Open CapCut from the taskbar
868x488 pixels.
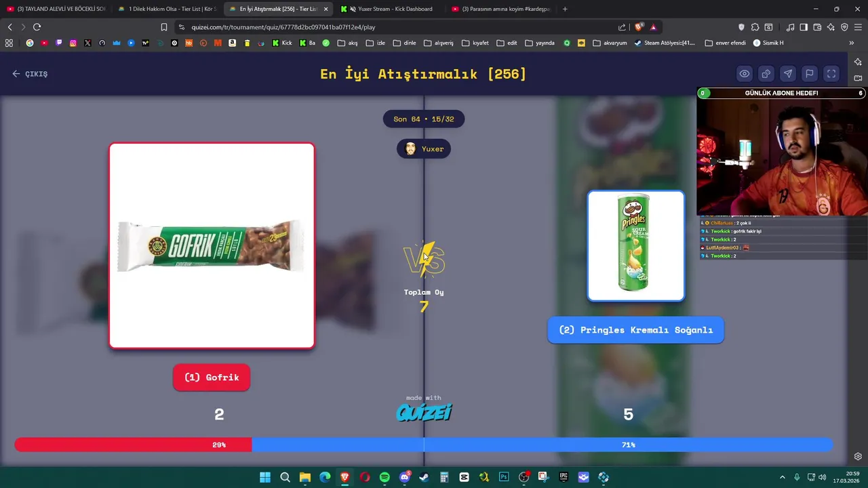click(465, 477)
